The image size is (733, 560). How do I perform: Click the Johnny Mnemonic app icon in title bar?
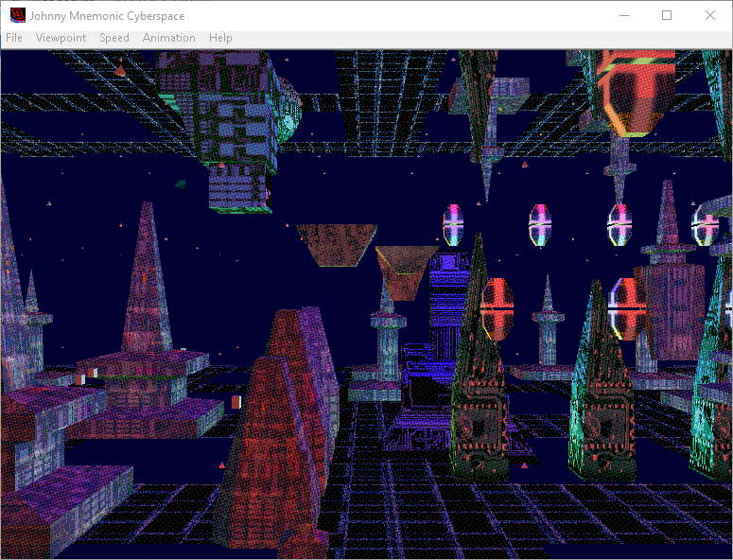pyautogui.click(x=18, y=15)
